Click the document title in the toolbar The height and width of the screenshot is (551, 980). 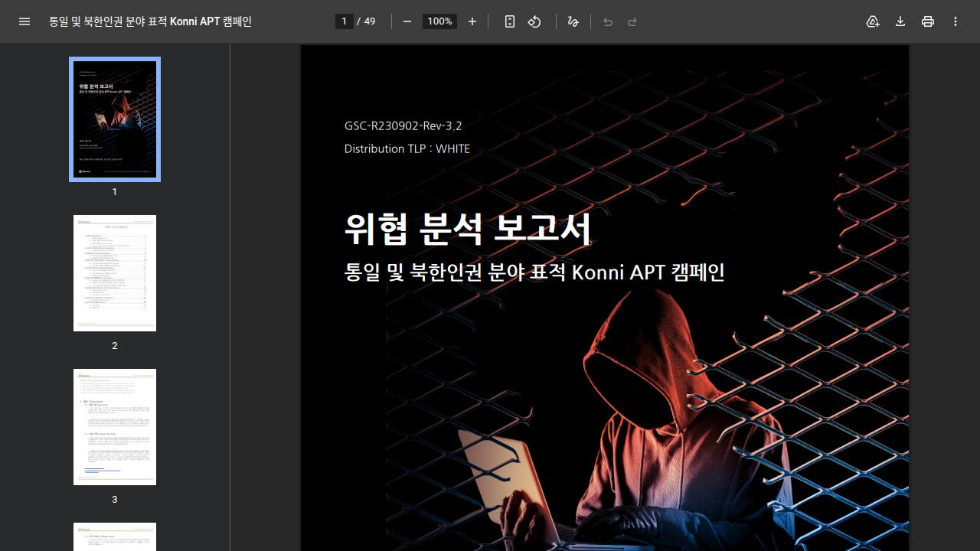click(x=150, y=21)
